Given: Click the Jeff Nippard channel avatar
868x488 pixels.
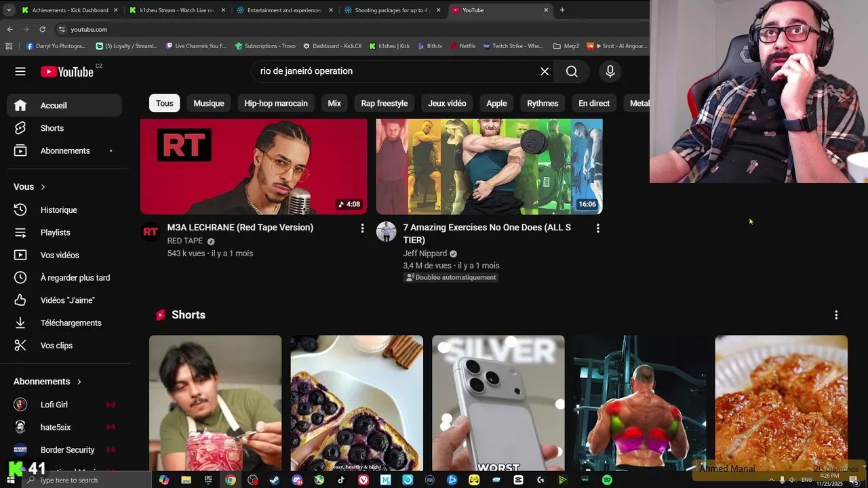Looking at the screenshot, I should [386, 232].
